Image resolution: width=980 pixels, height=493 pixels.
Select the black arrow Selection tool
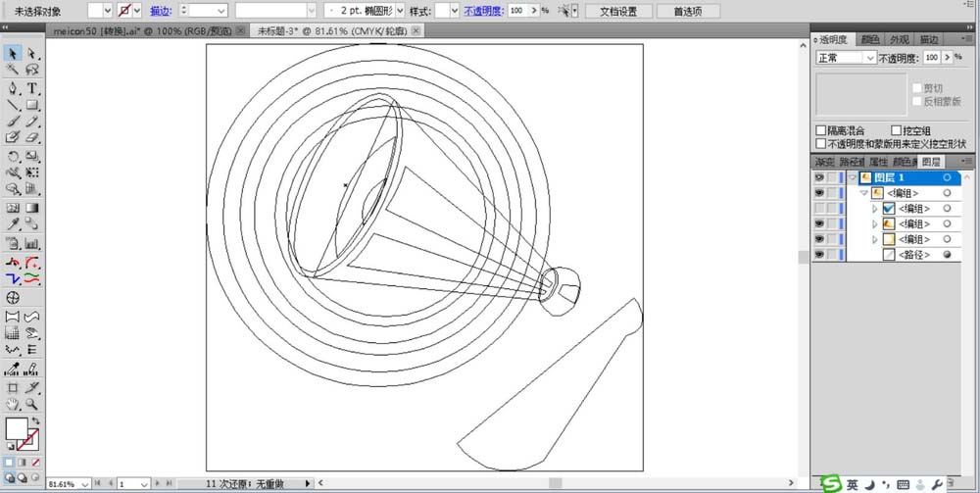pyautogui.click(x=13, y=53)
